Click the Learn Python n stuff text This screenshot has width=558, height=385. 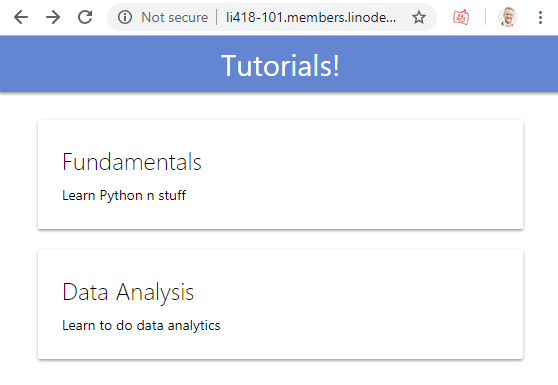124,195
